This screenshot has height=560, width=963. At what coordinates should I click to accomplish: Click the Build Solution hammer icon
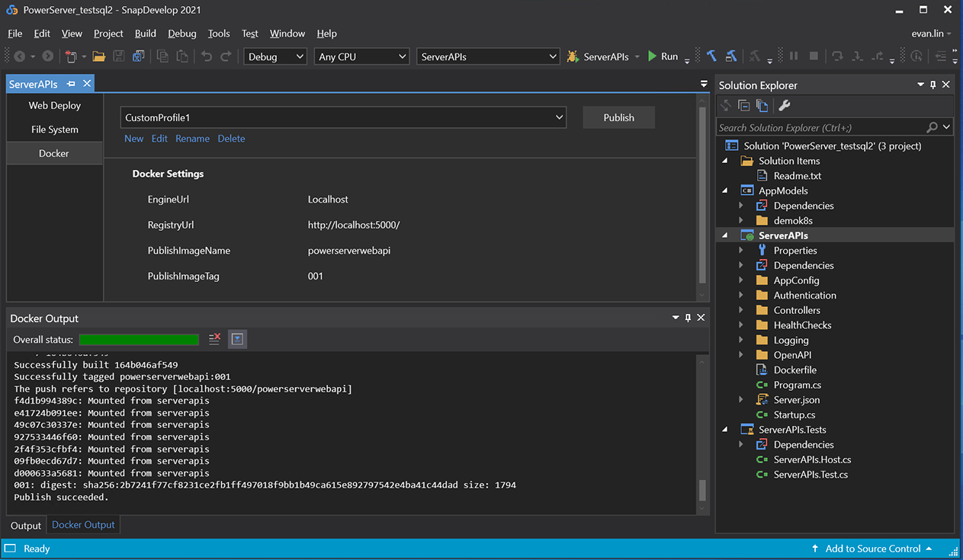coord(711,56)
